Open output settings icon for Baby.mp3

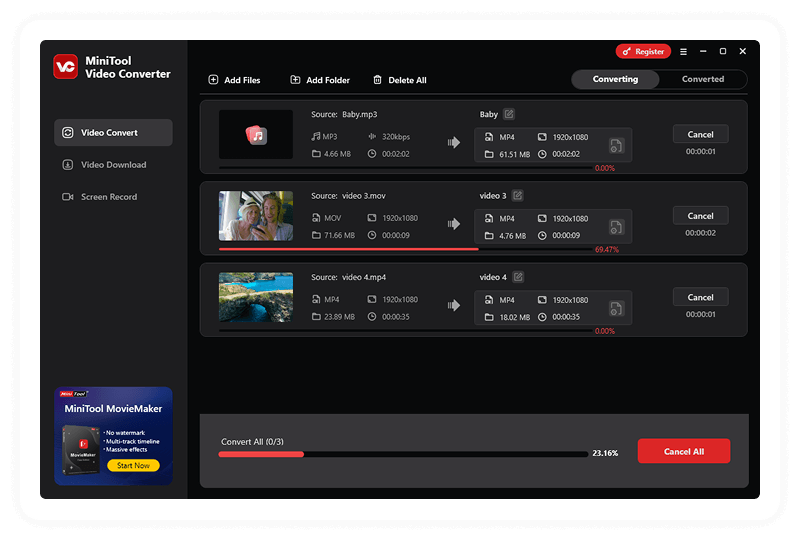pyautogui.click(x=617, y=146)
